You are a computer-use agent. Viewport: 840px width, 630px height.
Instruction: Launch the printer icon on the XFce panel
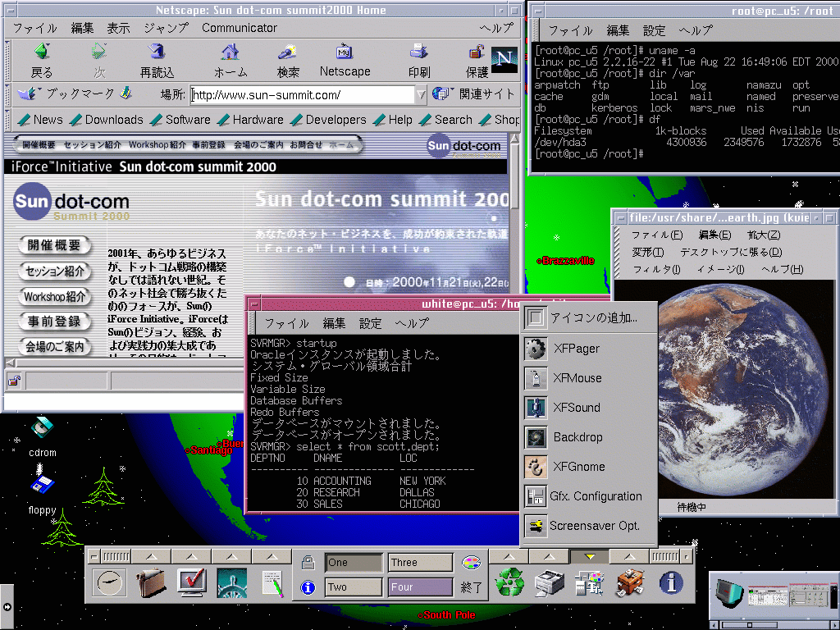pos(549,582)
